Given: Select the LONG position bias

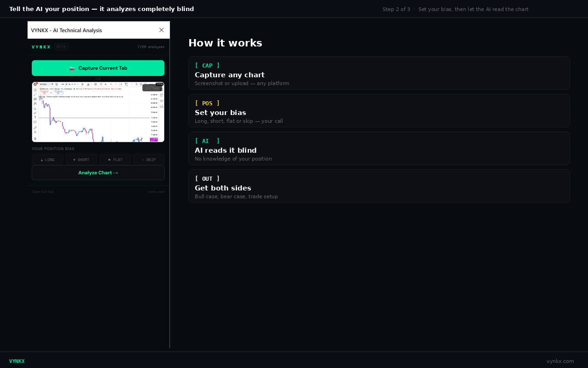Looking at the screenshot, I should click(x=48, y=160).
